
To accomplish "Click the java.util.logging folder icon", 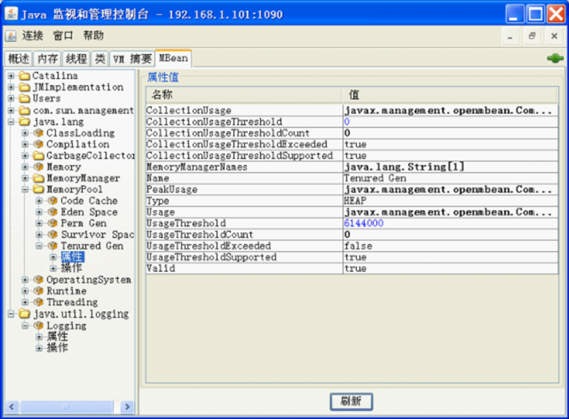I will click(x=24, y=314).
